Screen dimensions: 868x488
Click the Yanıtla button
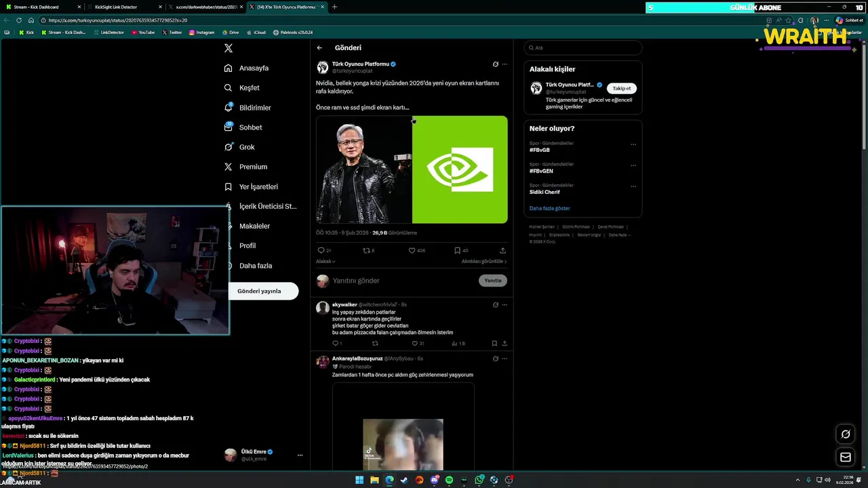[x=493, y=281]
